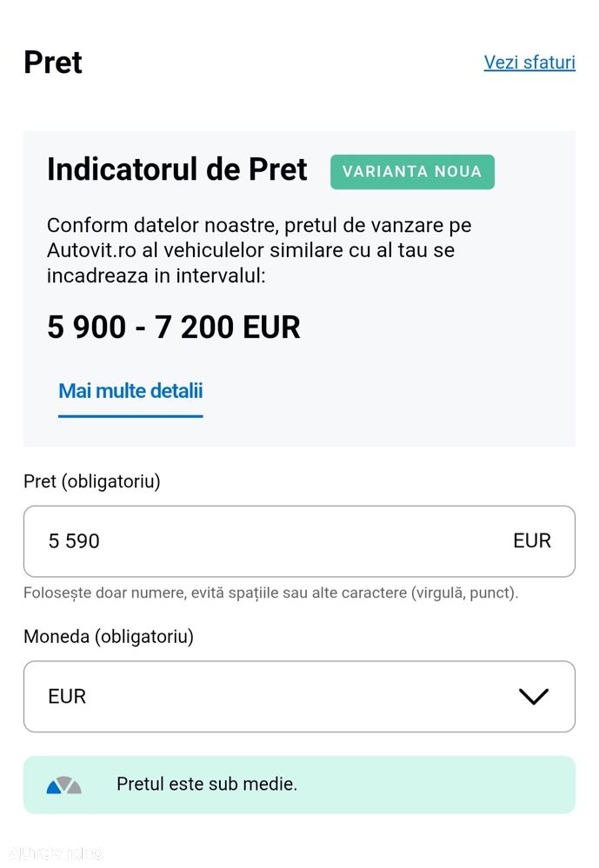Click the VARIANTA NOUA green badge
This screenshot has height=868, width=599.
[412, 171]
